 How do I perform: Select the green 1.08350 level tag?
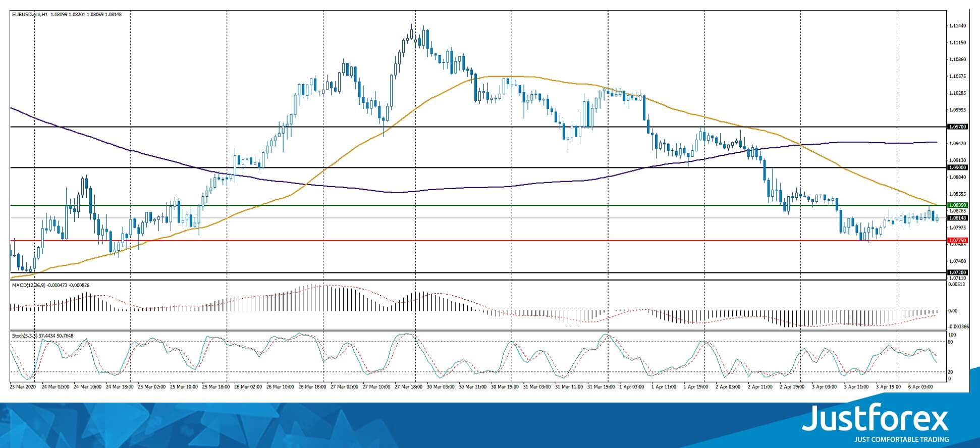point(957,205)
